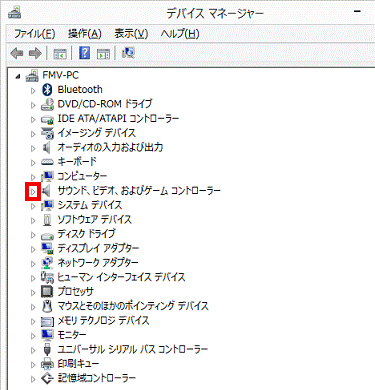Expand the ネットワーク アダプター category
The height and width of the screenshot is (390, 375).
click(33, 264)
